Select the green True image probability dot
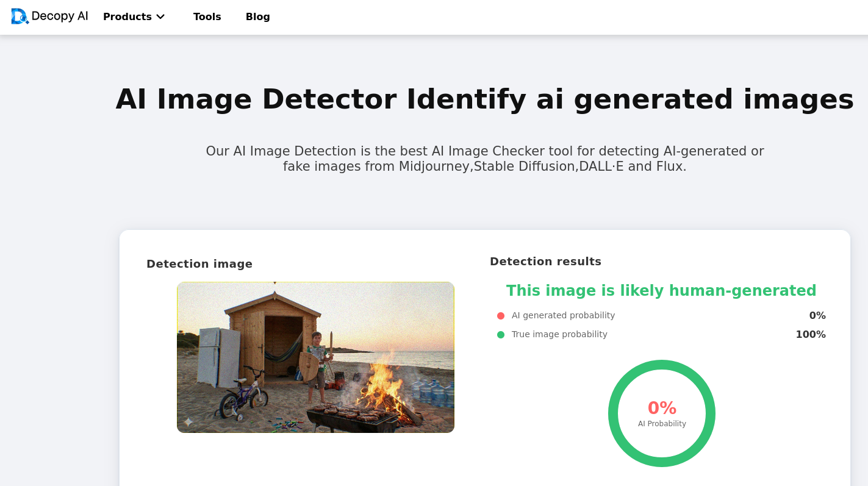 500,334
